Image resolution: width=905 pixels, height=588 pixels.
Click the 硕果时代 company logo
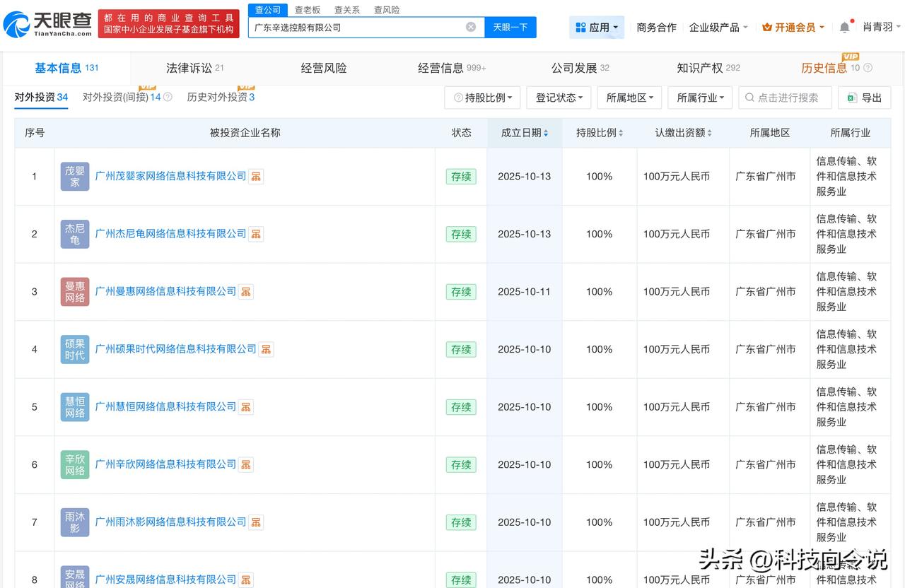(x=75, y=349)
